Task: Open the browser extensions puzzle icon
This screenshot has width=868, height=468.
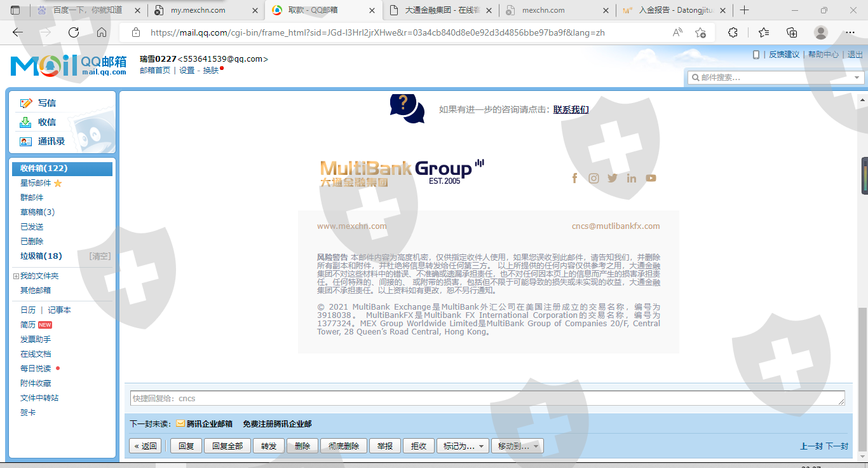Action: pyautogui.click(x=733, y=32)
